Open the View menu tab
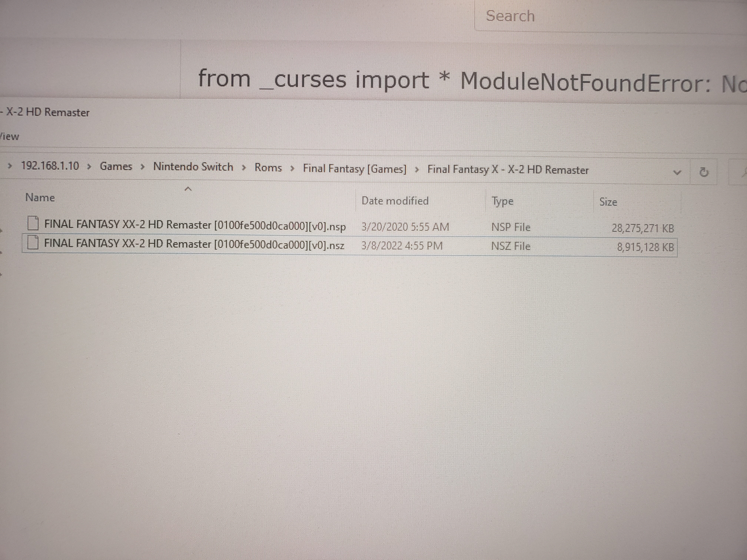This screenshot has width=747, height=560. pos(9,137)
